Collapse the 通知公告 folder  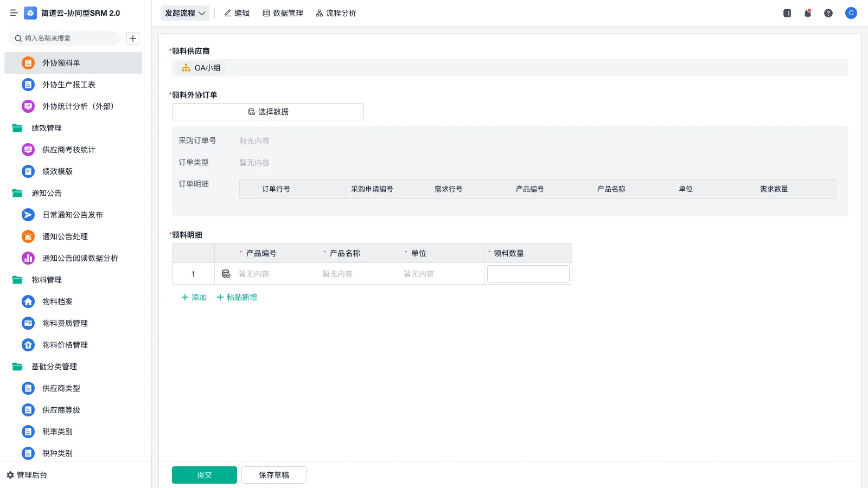17,193
